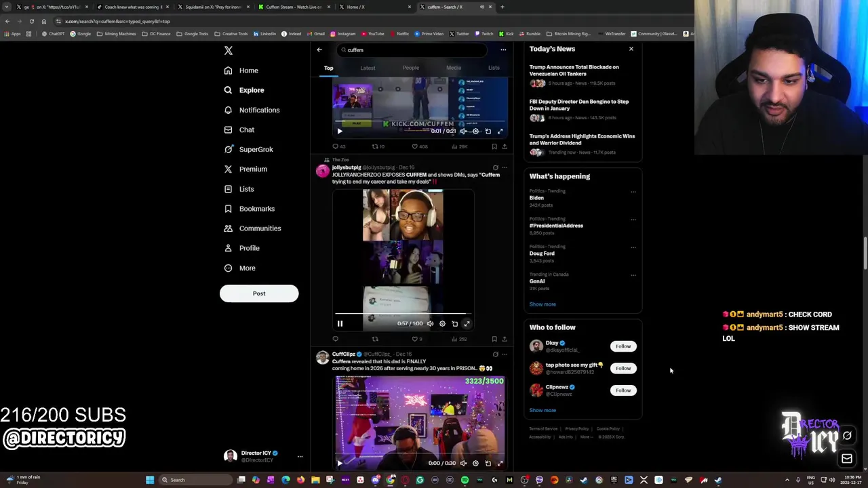Like the post with 408 likes

click(x=419, y=146)
